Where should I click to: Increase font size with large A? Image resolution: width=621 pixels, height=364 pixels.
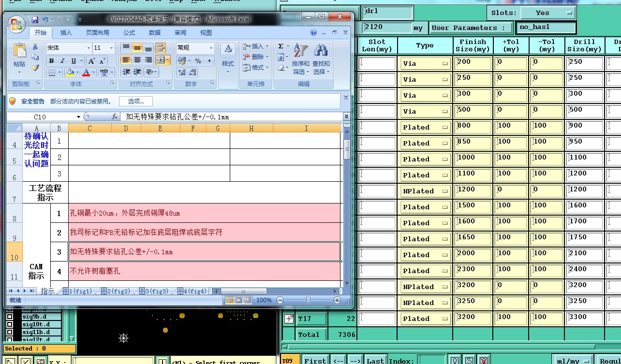point(91,61)
